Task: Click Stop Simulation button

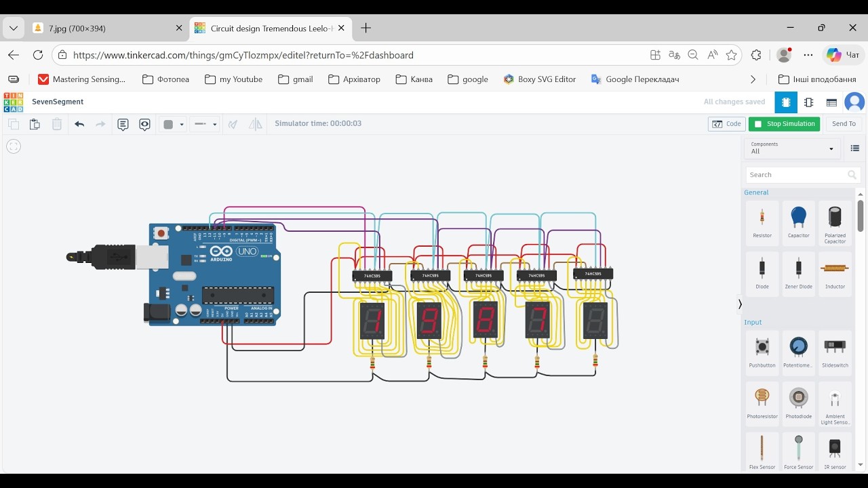Action: pos(785,124)
